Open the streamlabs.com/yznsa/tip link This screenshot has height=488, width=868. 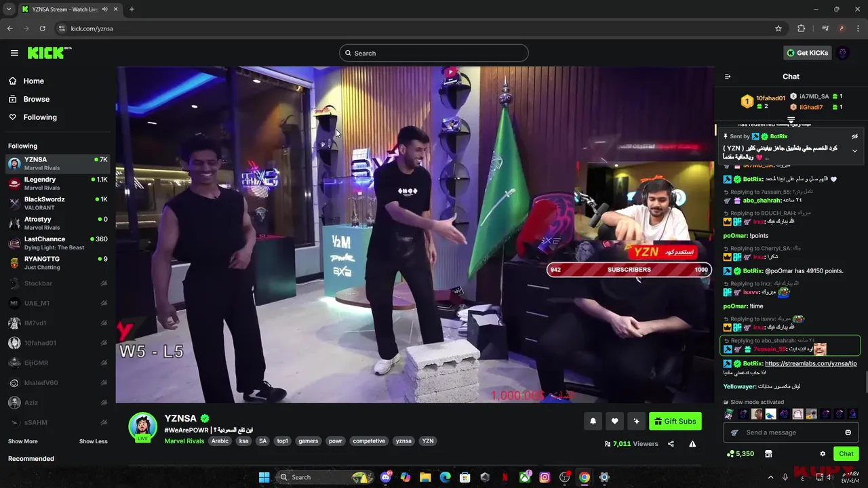coord(810,363)
